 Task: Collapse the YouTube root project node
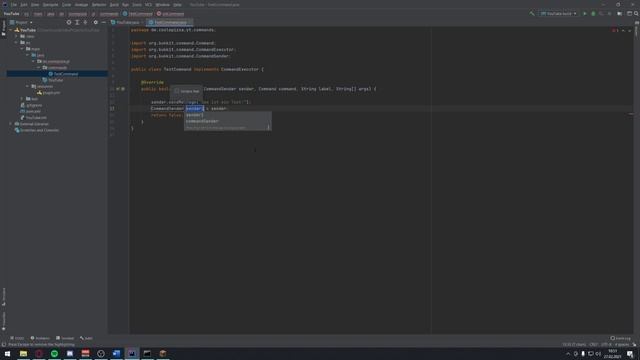[x=11, y=30]
